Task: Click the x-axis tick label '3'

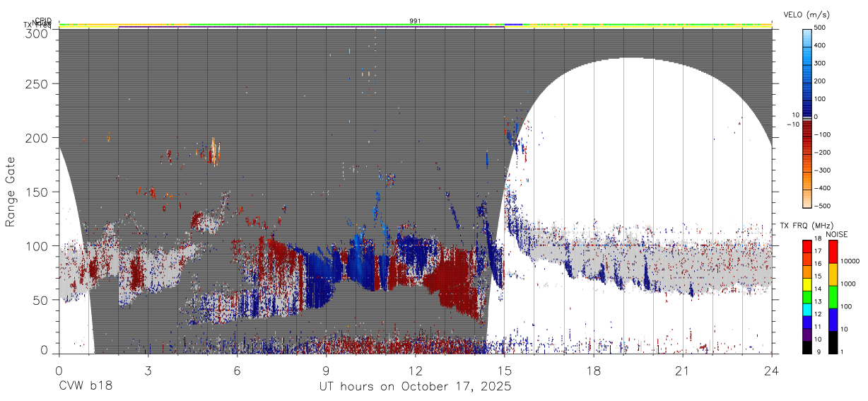Action: click(148, 370)
